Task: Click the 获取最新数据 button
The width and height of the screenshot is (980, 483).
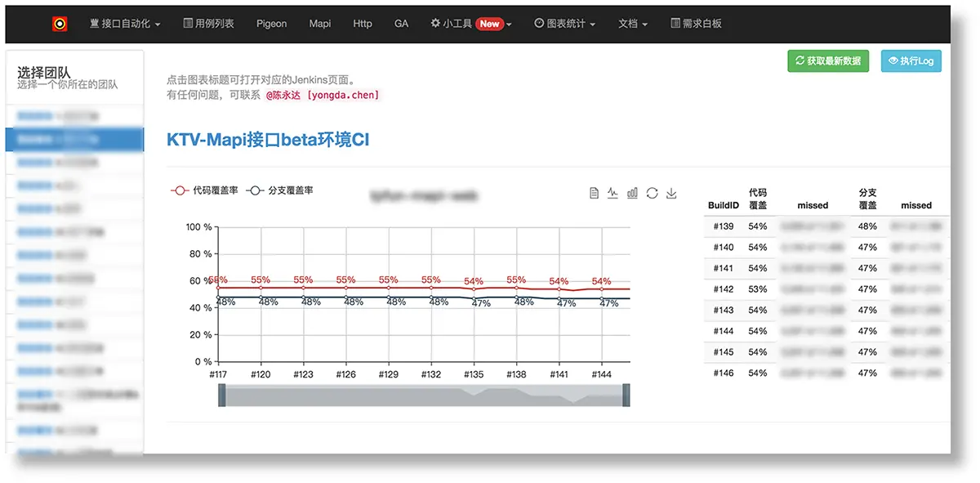Action: point(828,60)
